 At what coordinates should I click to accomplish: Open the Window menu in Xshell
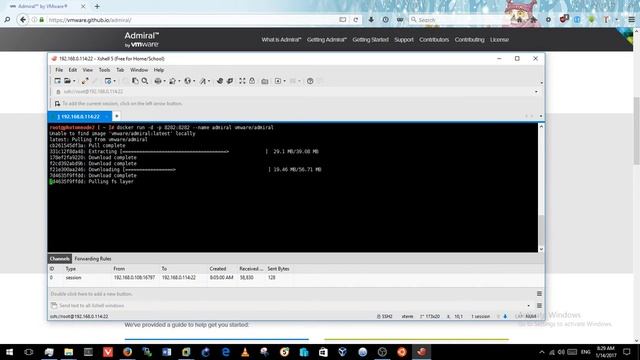pos(139,70)
